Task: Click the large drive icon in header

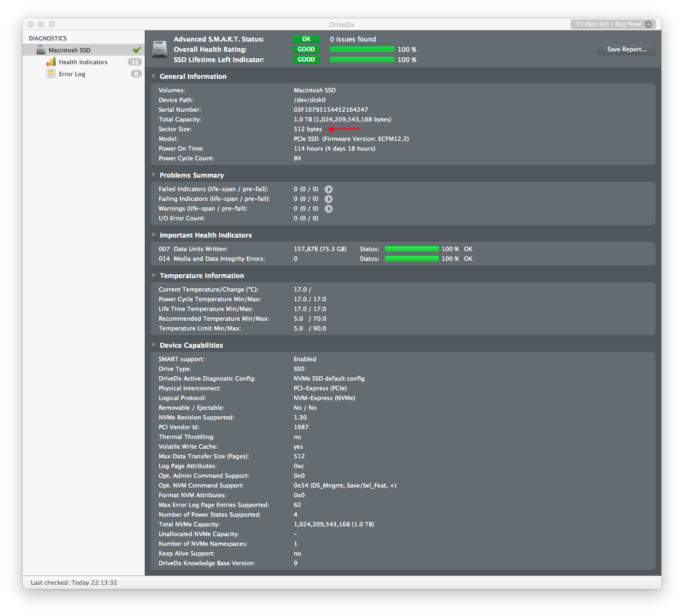Action: pos(160,49)
